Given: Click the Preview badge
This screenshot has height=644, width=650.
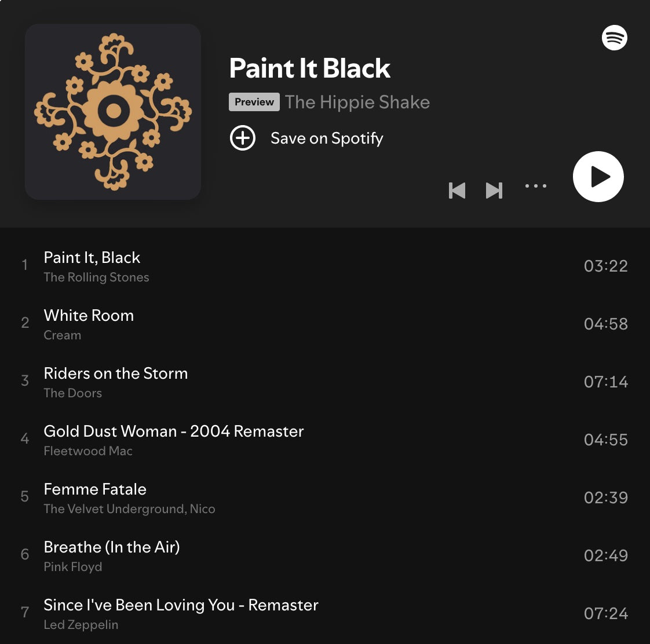Looking at the screenshot, I should pos(254,102).
